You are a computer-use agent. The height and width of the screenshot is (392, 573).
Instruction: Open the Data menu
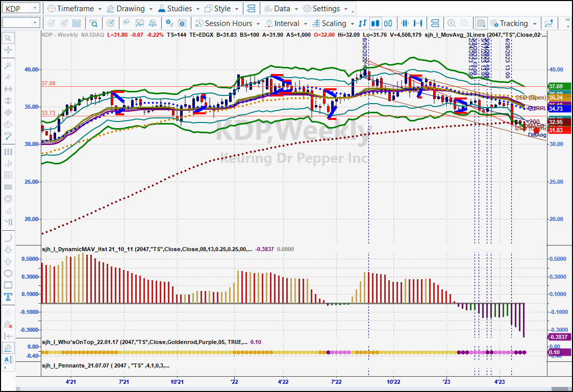(x=281, y=8)
